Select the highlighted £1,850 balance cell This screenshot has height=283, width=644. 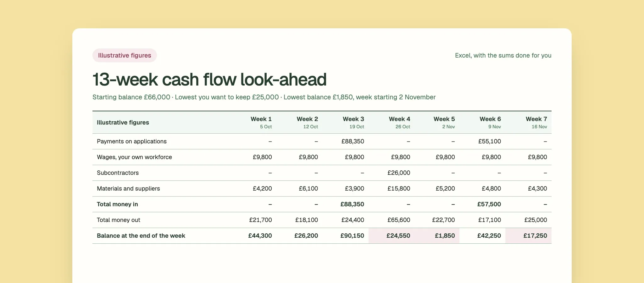point(437,236)
